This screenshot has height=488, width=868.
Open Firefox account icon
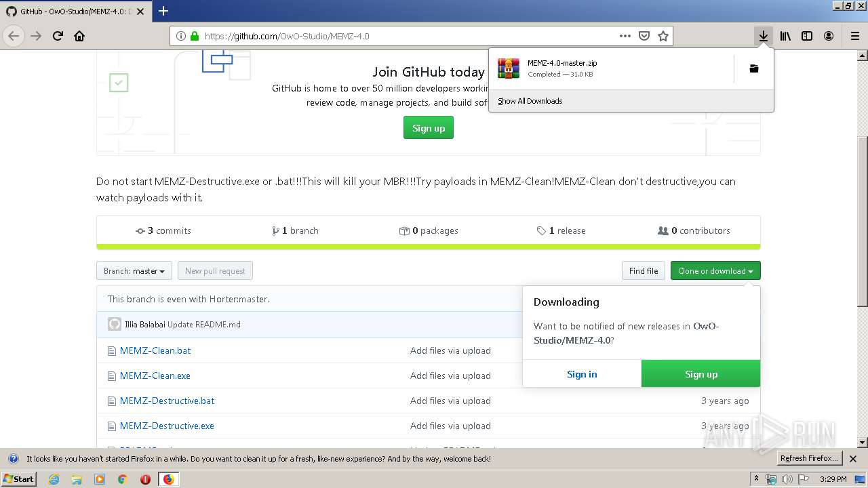pyautogui.click(x=829, y=36)
